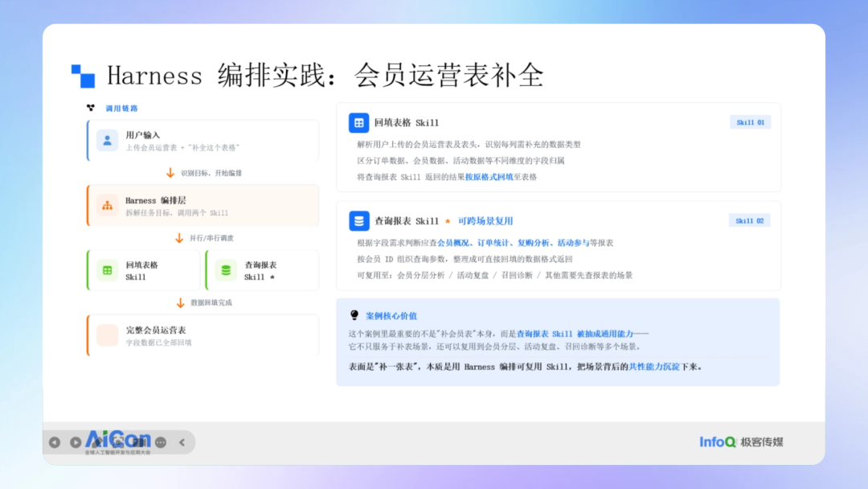Click the Skill 01 badge
The height and width of the screenshot is (489, 868).
click(x=750, y=122)
